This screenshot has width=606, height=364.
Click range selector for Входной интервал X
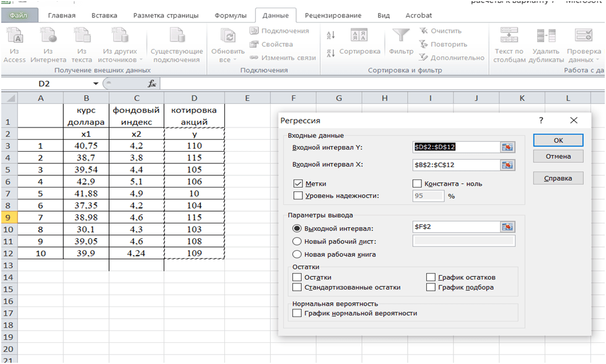[x=507, y=165]
